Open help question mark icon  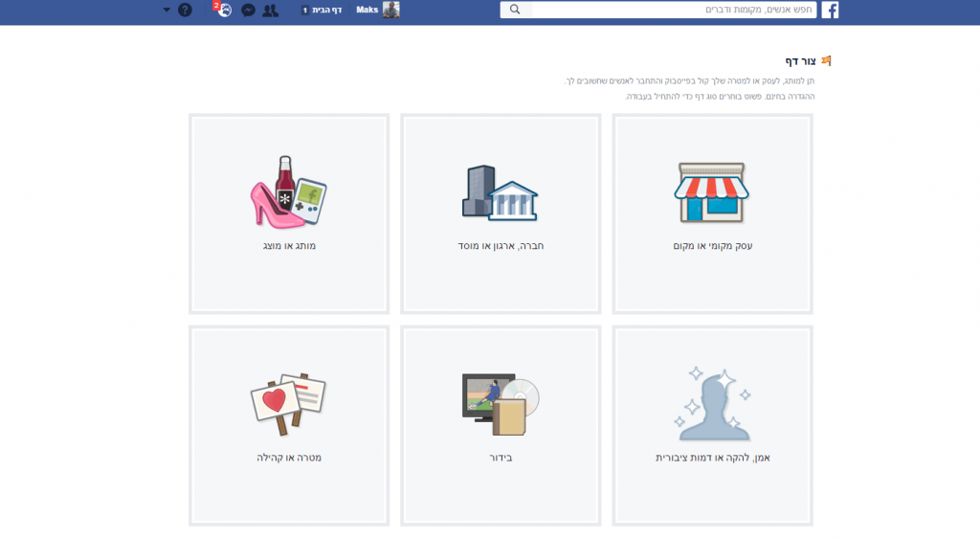point(185,11)
